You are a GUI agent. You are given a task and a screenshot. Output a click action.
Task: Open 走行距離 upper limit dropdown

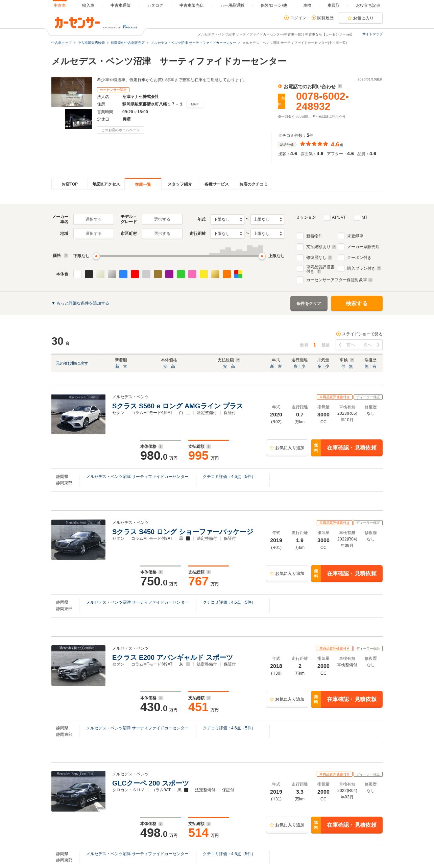click(267, 234)
